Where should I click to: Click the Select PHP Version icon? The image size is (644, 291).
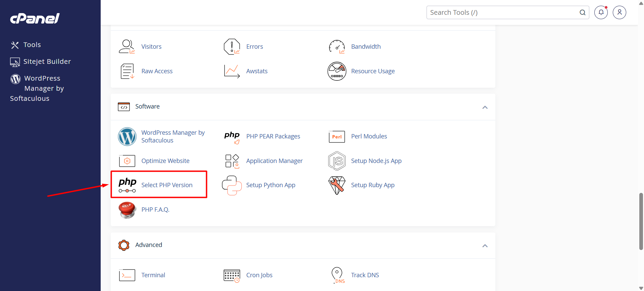tap(127, 185)
